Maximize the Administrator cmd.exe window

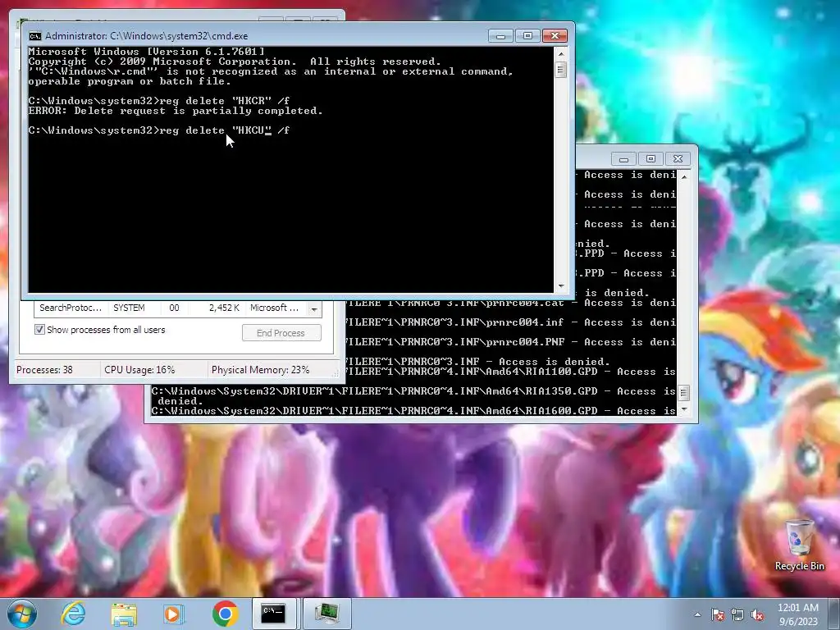(x=527, y=36)
